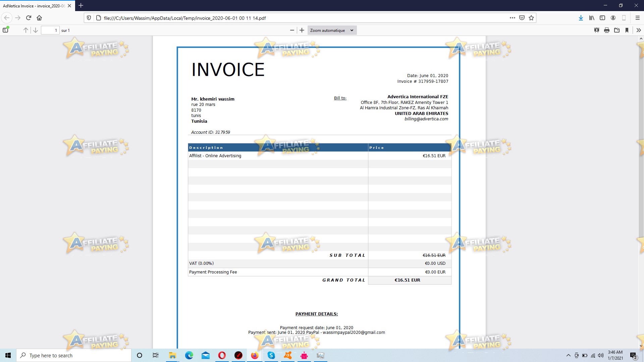Click the Invoice # 317959-17807 text
644x362 pixels.
coord(423,81)
